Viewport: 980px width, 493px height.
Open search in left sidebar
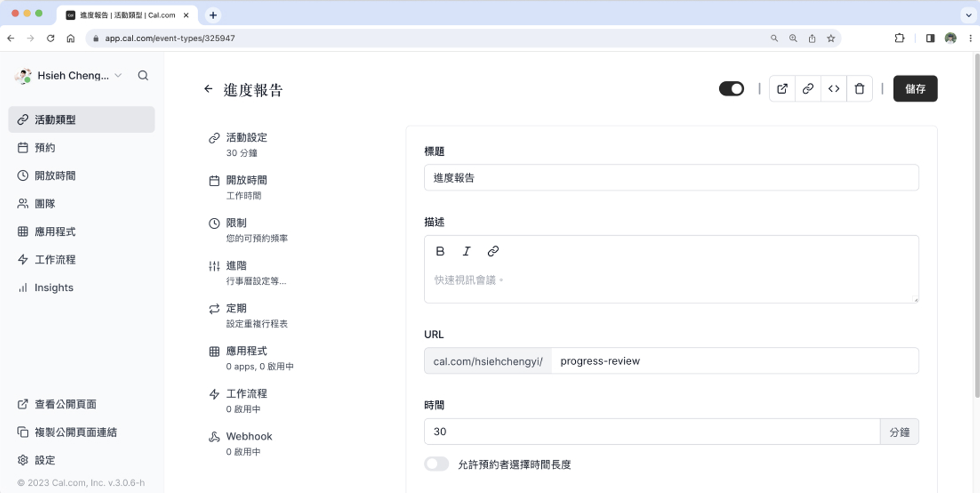143,76
